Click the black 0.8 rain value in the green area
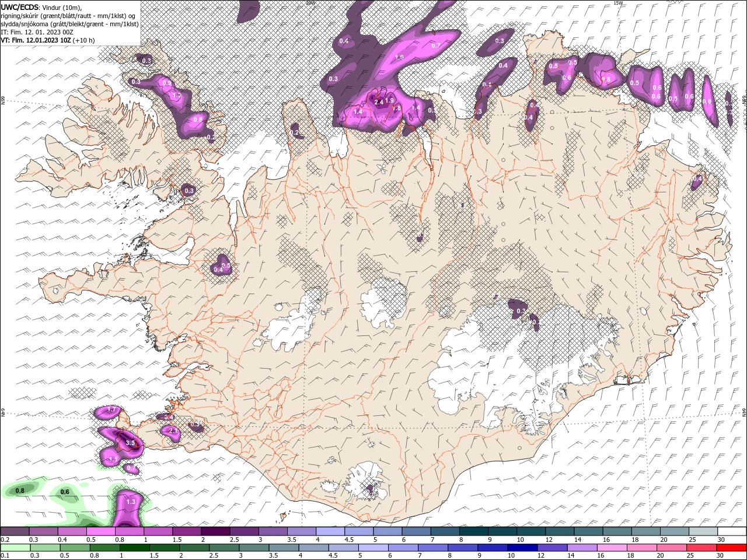The width and height of the screenshot is (747, 560). [x=20, y=491]
